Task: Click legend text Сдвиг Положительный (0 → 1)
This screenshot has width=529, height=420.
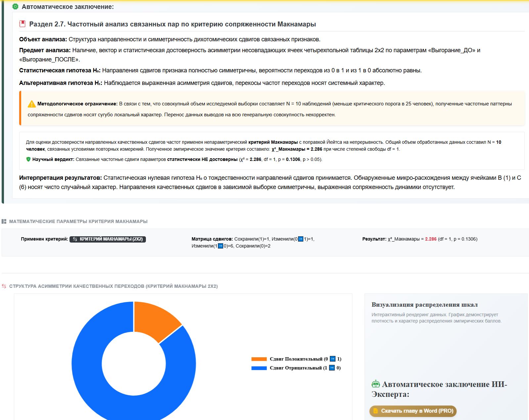Action: point(305,359)
